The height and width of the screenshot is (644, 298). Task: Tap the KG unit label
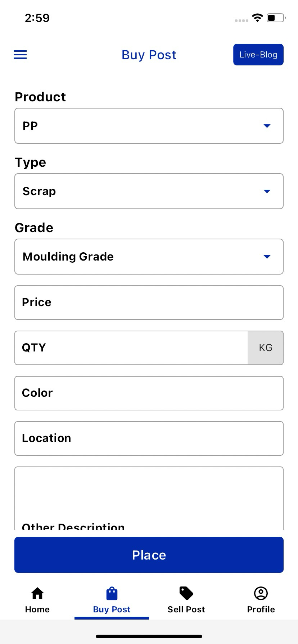click(266, 348)
